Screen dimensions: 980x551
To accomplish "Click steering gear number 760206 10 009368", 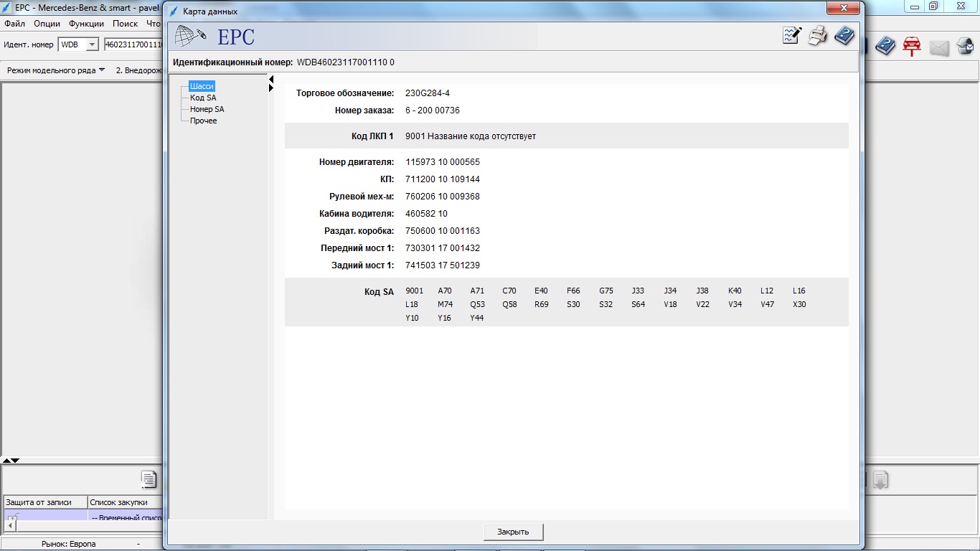I will point(443,197).
